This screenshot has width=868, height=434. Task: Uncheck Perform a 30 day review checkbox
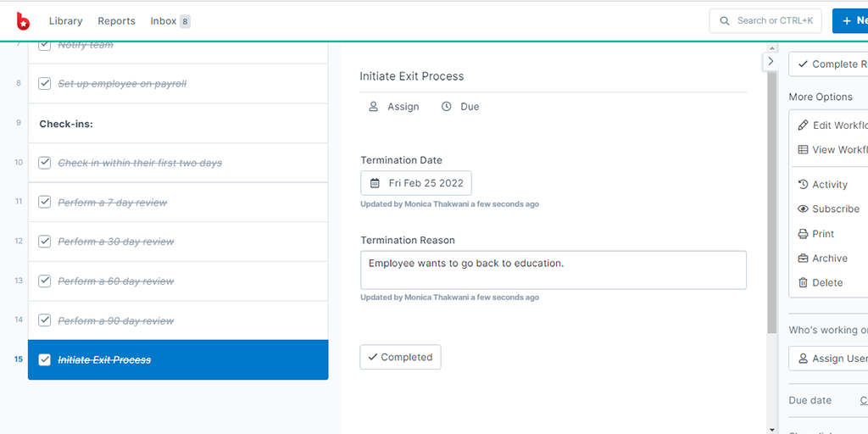(x=44, y=242)
